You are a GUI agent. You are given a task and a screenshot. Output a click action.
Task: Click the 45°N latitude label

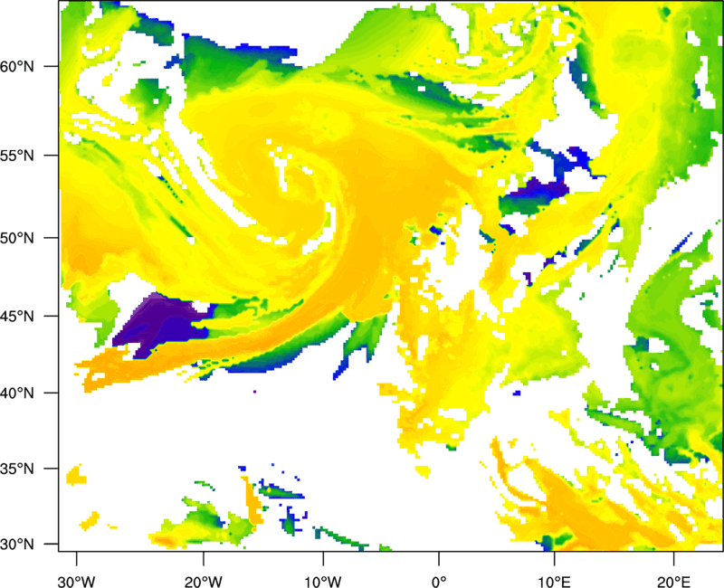17,317
